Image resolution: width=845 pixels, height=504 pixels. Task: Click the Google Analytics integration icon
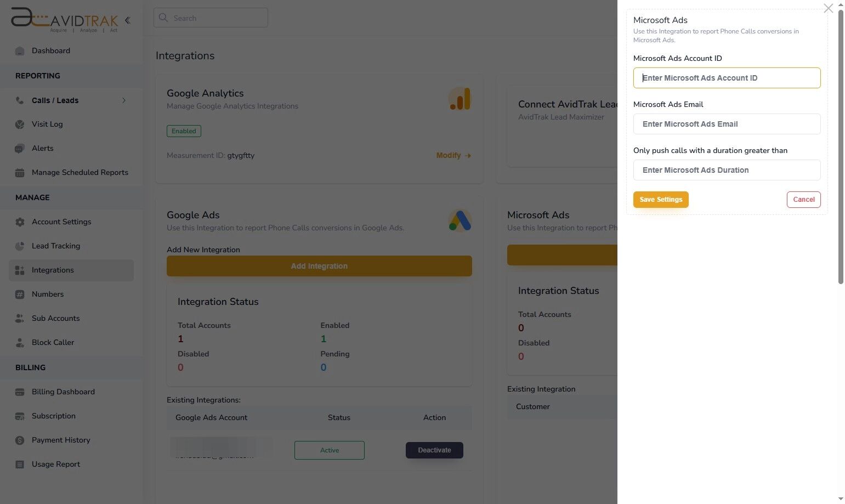tap(460, 99)
